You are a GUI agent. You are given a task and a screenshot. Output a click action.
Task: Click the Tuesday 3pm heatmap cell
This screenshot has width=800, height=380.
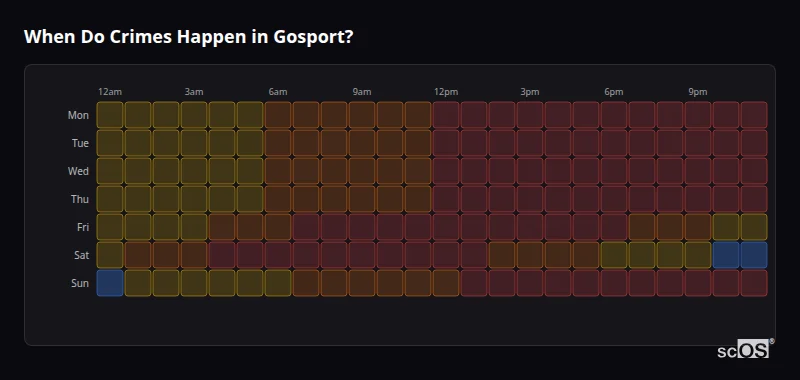[x=530, y=143]
